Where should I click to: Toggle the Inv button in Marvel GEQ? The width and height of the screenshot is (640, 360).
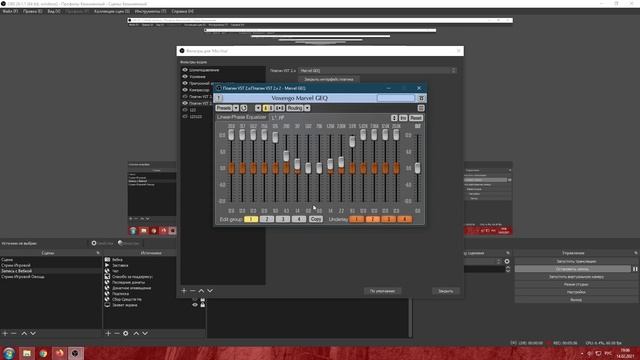tap(403, 118)
